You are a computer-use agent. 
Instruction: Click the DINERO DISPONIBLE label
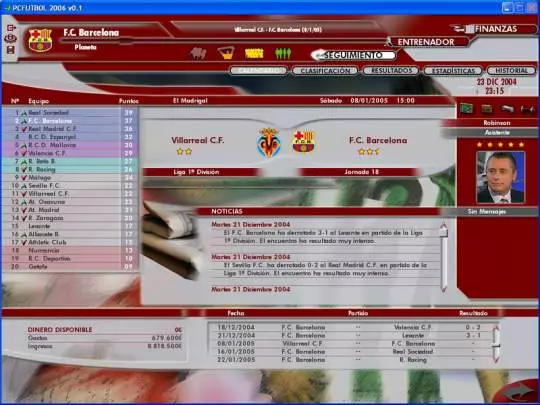[x=60, y=330]
